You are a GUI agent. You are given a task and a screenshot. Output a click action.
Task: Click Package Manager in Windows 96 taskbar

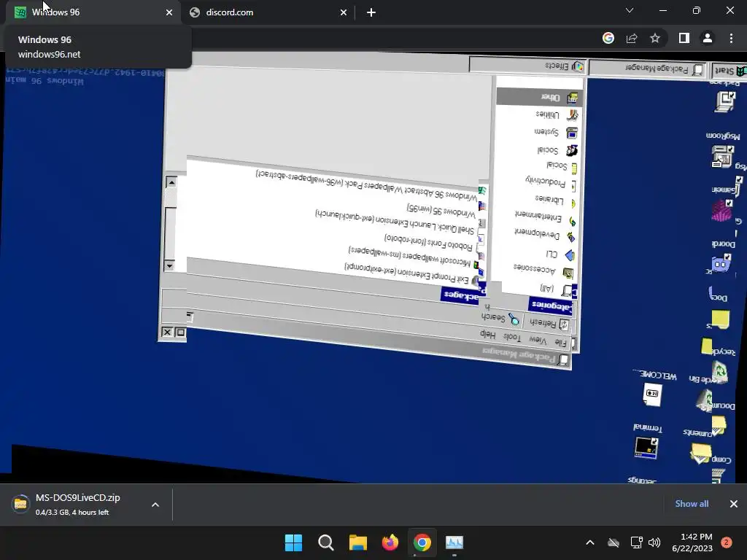(648, 69)
